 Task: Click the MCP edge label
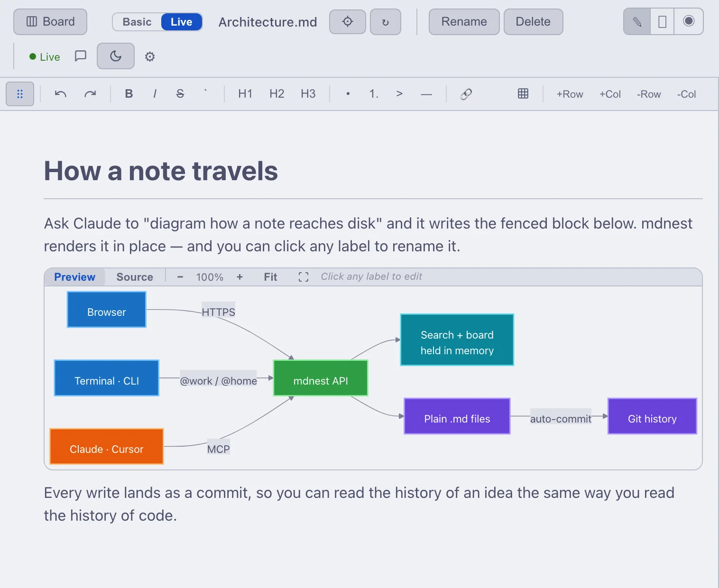pos(219,447)
